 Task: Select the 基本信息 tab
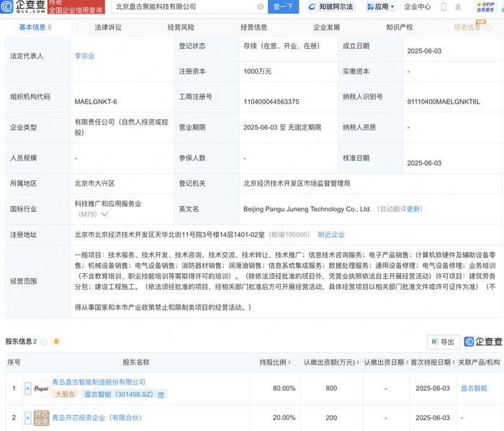click(35, 27)
